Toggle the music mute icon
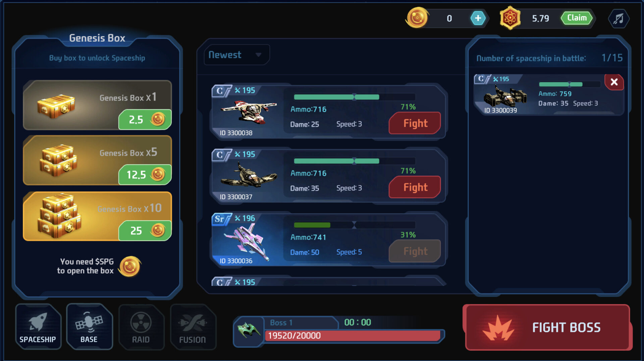644x361 pixels. pyautogui.click(x=618, y=18)
